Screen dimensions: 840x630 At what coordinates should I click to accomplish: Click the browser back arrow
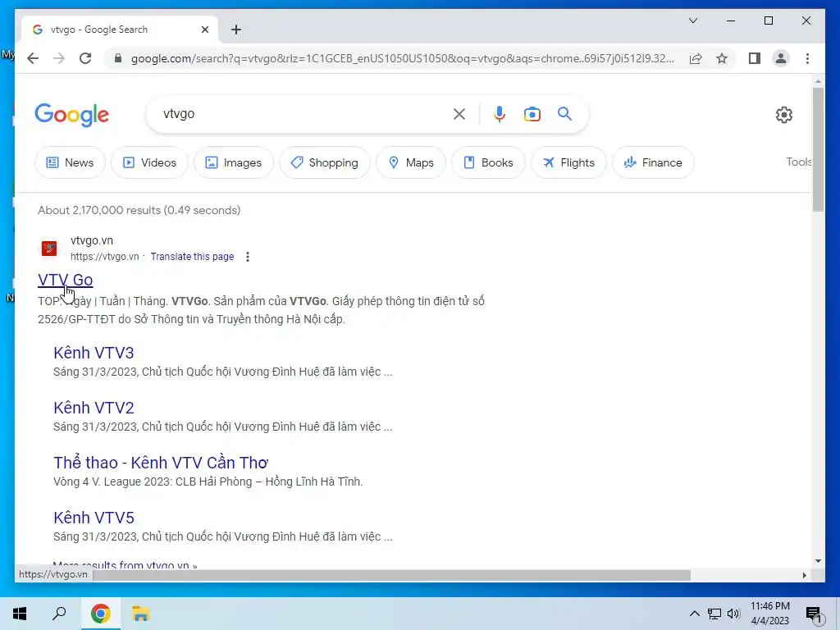33,58
